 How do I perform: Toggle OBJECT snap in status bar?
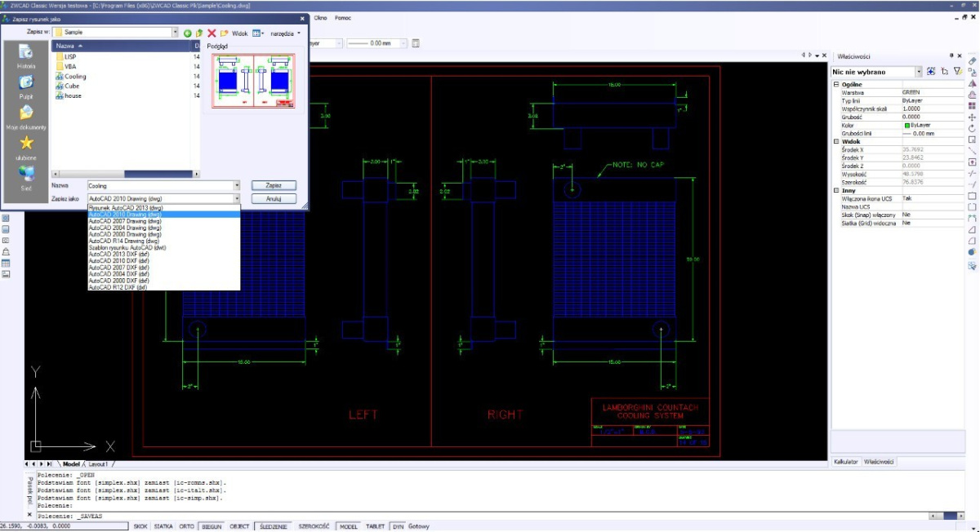tap(239, 526)
